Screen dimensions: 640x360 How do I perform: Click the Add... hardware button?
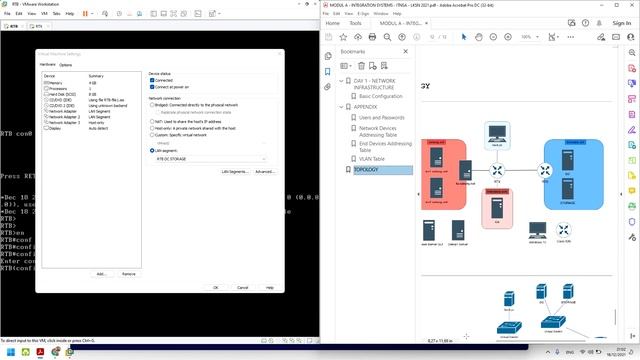[x=101, y=274]
